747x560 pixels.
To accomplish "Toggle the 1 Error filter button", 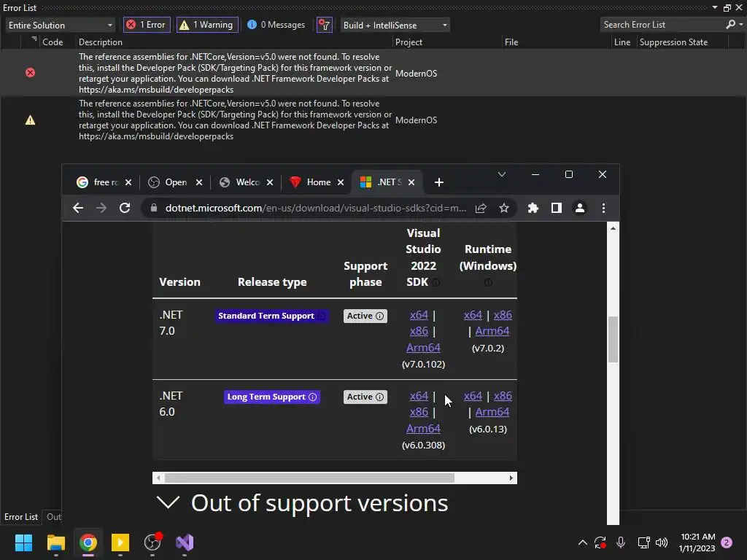I will pos(147,25).
